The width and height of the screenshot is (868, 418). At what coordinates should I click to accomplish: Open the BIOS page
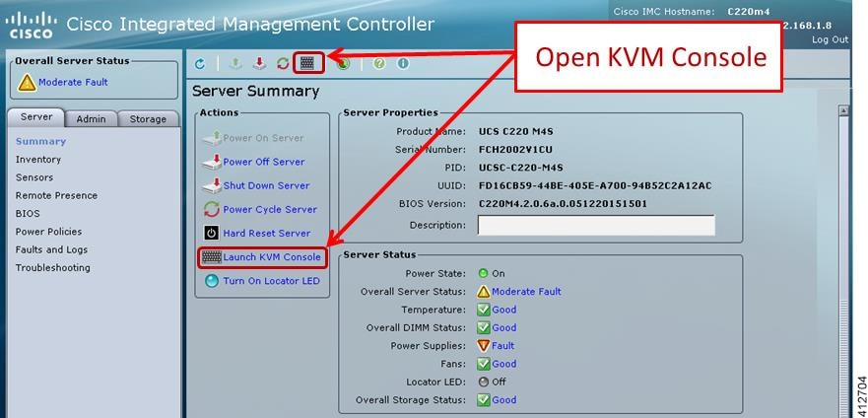[x=28, y=214]
